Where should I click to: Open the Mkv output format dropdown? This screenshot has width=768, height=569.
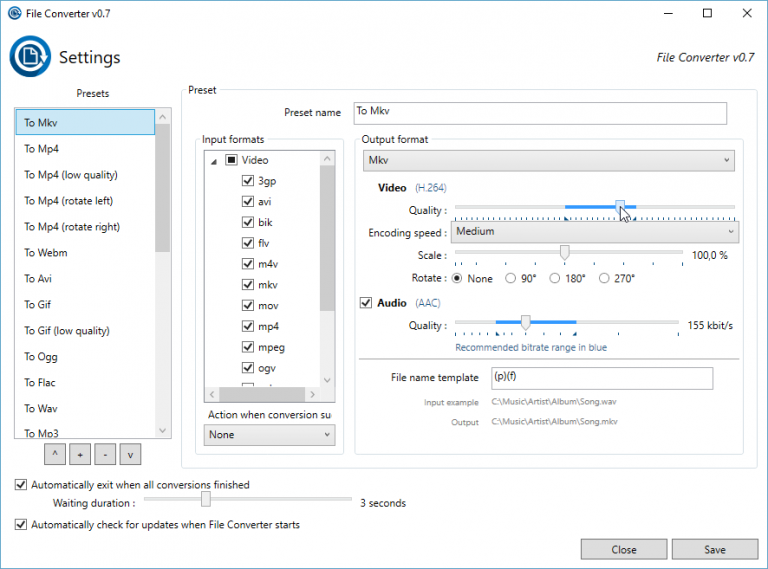[549, 161]
